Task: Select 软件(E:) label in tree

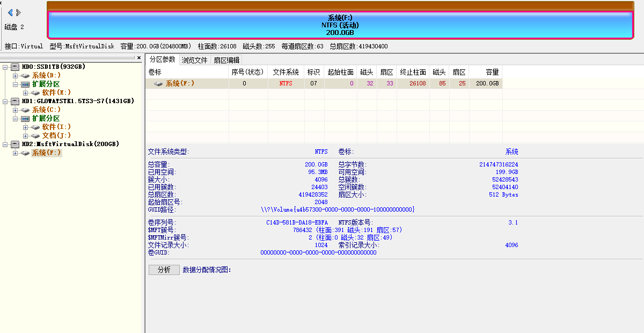Action: tap(56, 93)
